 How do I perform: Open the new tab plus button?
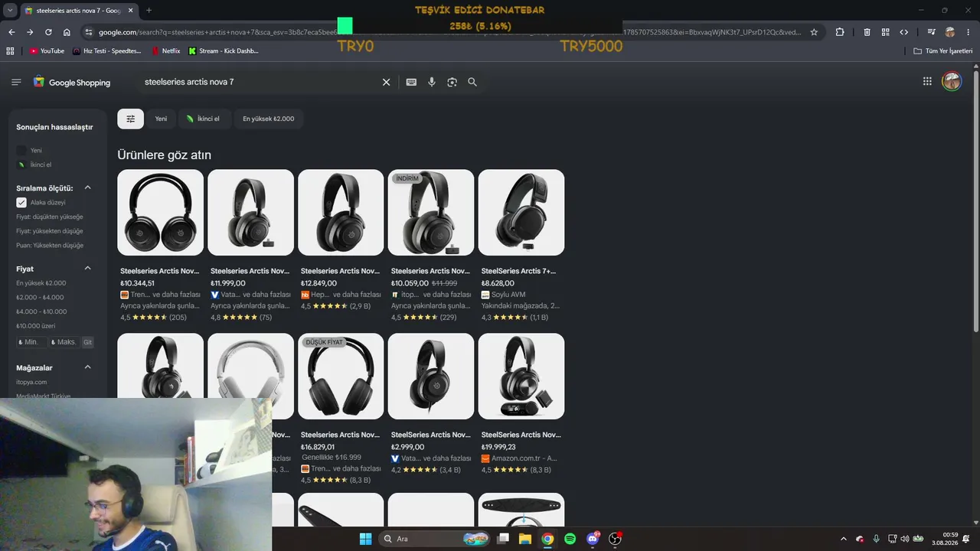click(149, 10)
